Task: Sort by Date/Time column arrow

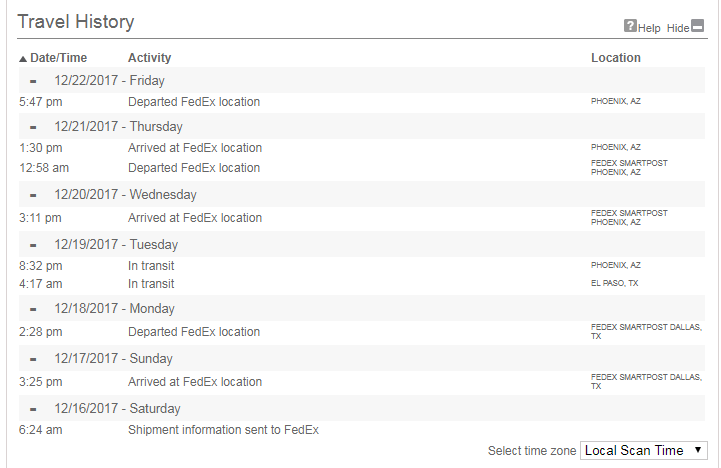Action: 23,59
